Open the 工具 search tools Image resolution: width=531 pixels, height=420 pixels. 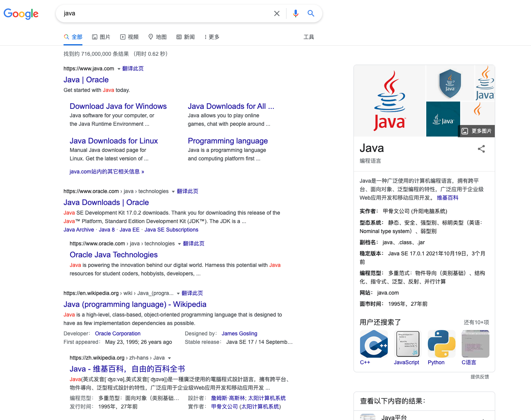coord(309,37)
